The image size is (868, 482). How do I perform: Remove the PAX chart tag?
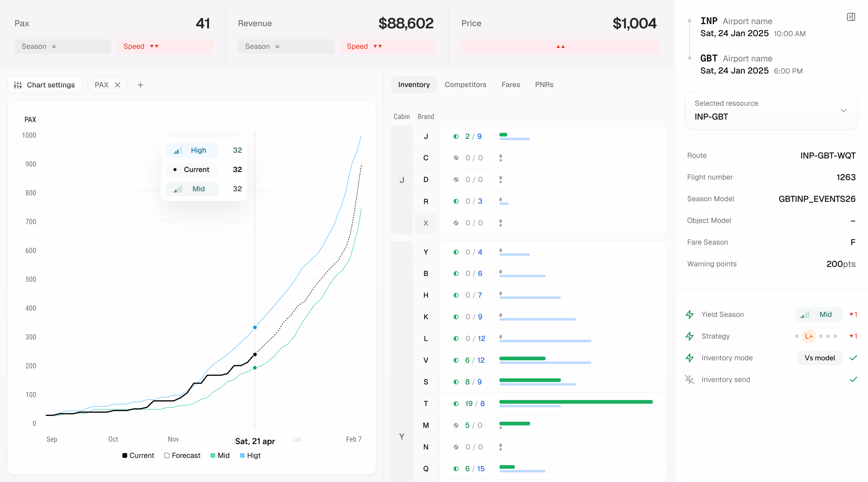point(118,85)
